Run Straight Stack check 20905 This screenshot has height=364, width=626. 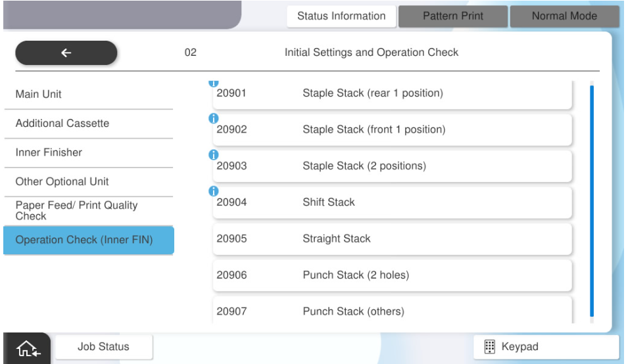(x=392, y=239)
